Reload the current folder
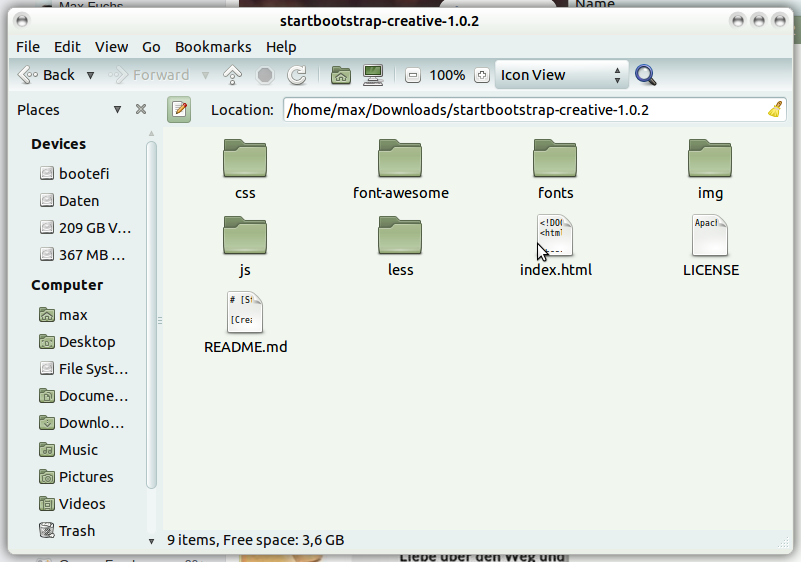 coord(296,75)
